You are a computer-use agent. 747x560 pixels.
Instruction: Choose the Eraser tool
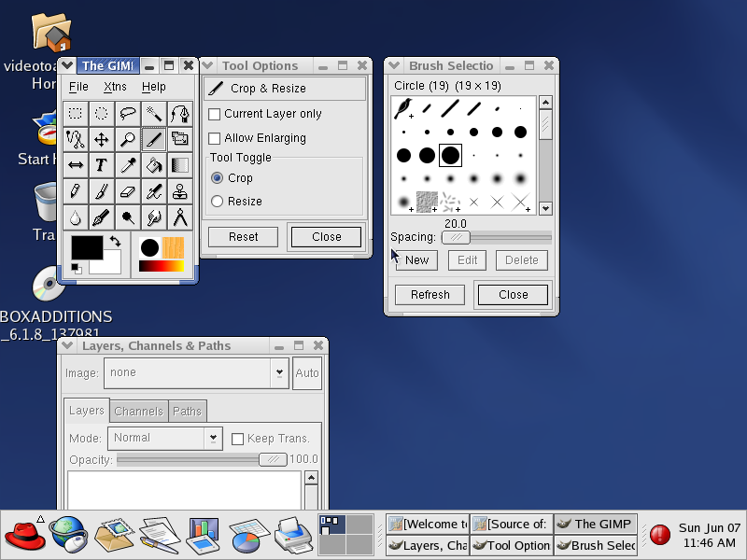[128, 192]
